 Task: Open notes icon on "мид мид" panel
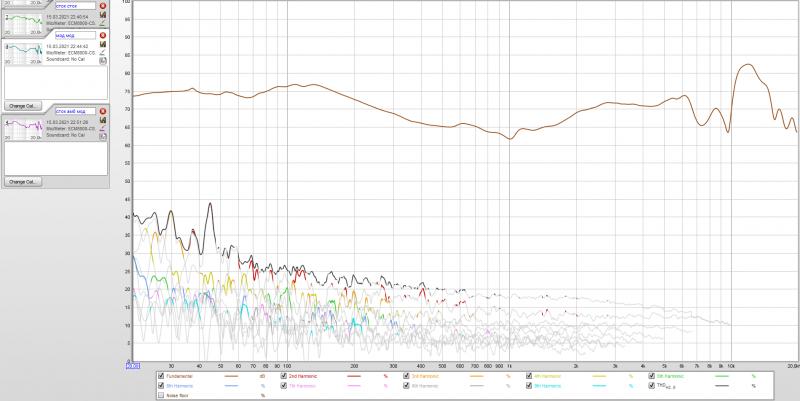click(102, 61)
